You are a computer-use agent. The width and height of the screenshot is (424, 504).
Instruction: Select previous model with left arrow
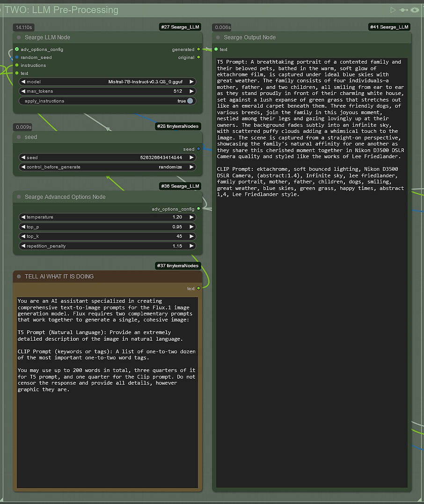click(23, 81)
